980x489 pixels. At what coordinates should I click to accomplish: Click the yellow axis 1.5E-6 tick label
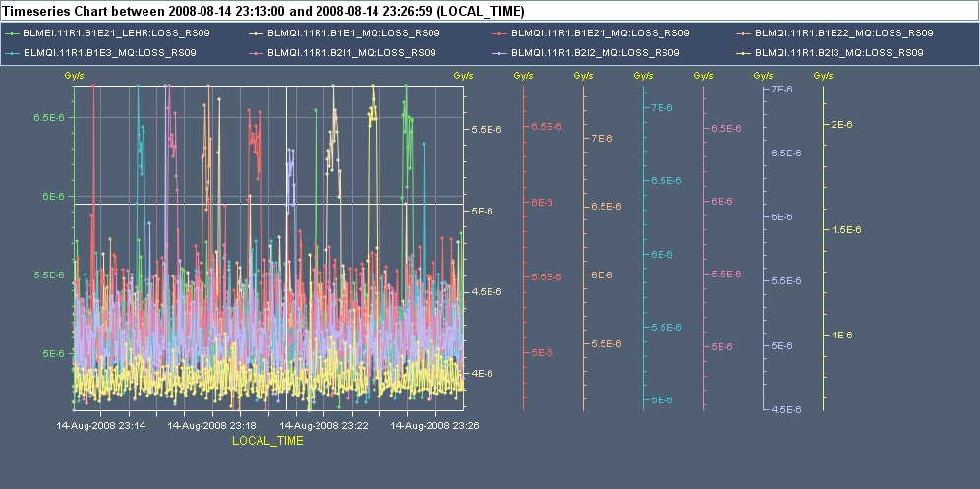(846, 230)
